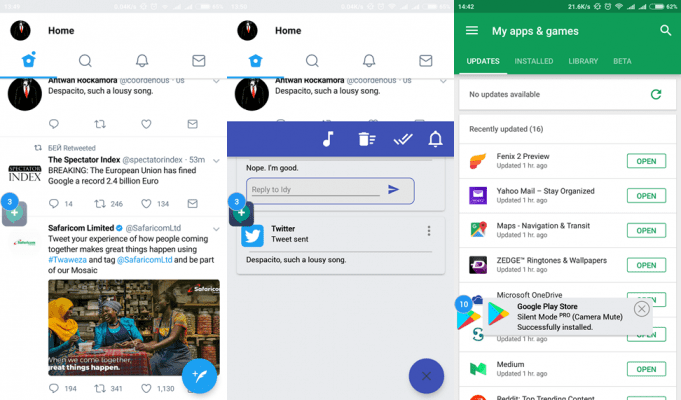Select the 'Recently updated (16)' heading

[506, 129]
